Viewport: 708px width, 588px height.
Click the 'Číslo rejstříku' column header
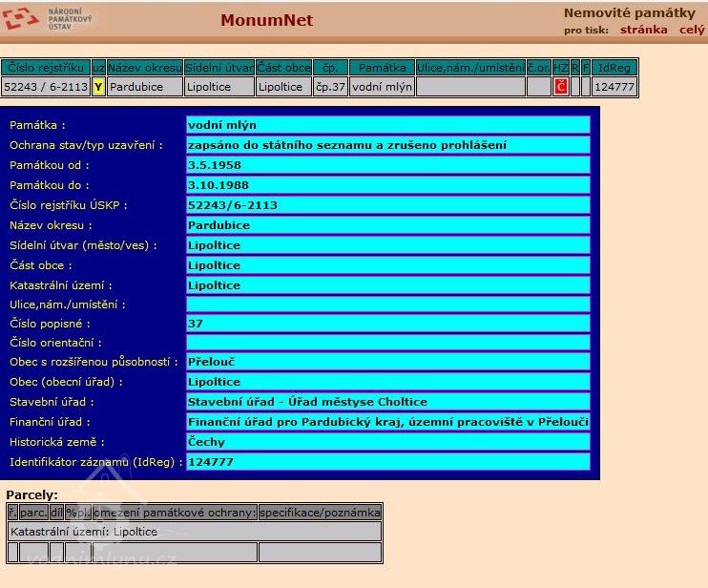pos(45,68)
